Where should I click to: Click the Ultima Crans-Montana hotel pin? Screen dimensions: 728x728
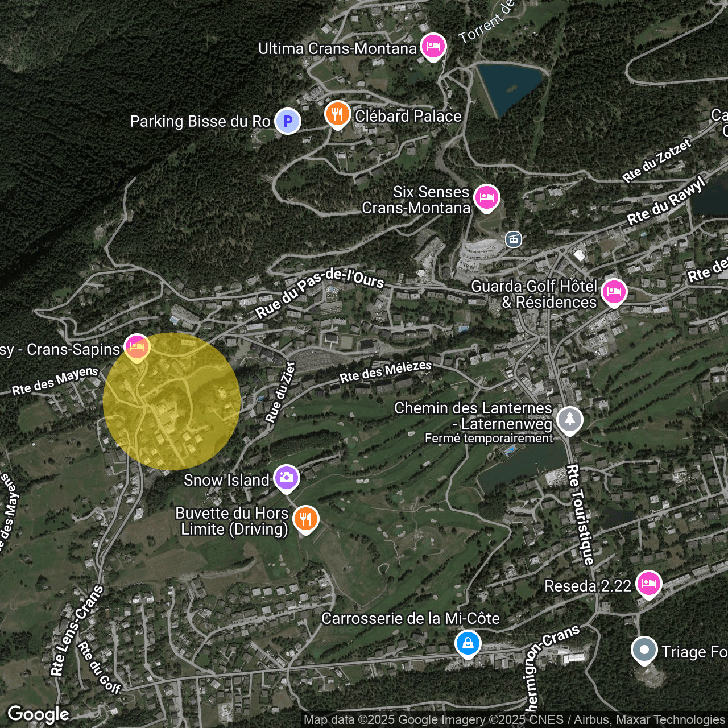pyautogui.click(x=433, y=47)
